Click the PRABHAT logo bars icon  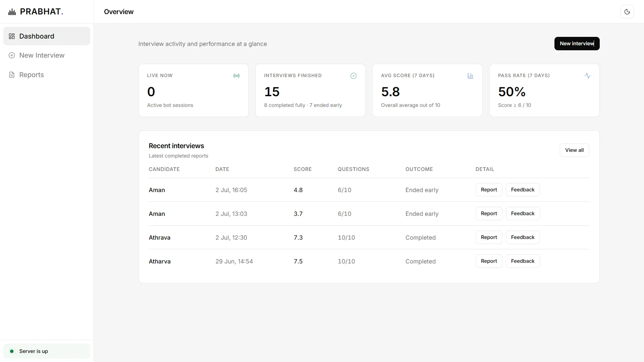pos(12,12)
